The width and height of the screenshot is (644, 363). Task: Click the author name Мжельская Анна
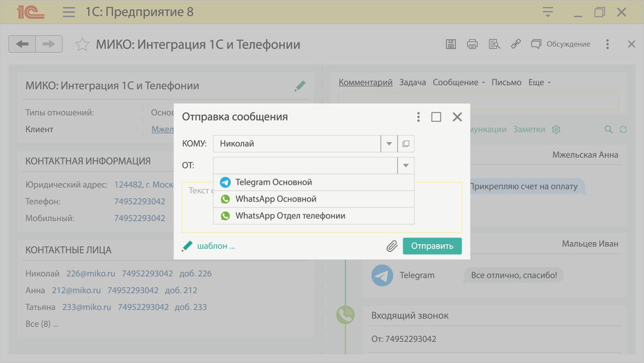[586, 155]
